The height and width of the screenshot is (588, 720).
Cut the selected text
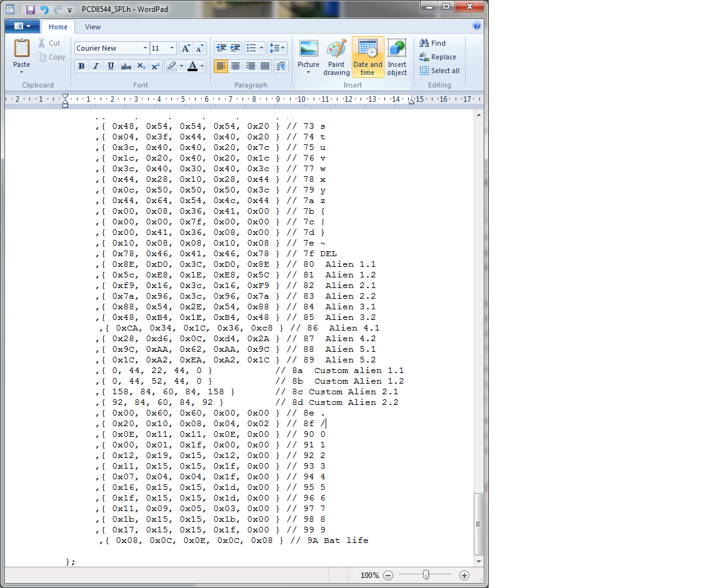pyautogui.click(x=49, y=42)
